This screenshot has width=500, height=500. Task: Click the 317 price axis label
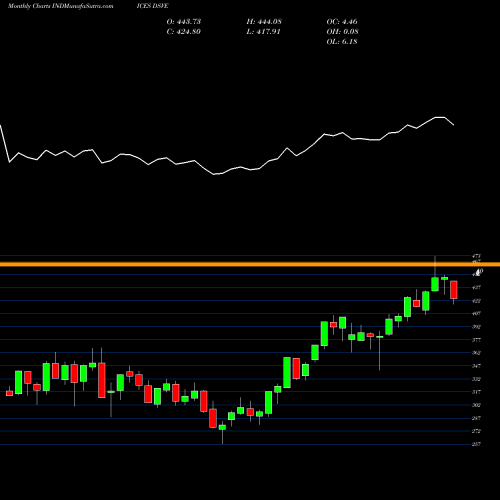476,392
